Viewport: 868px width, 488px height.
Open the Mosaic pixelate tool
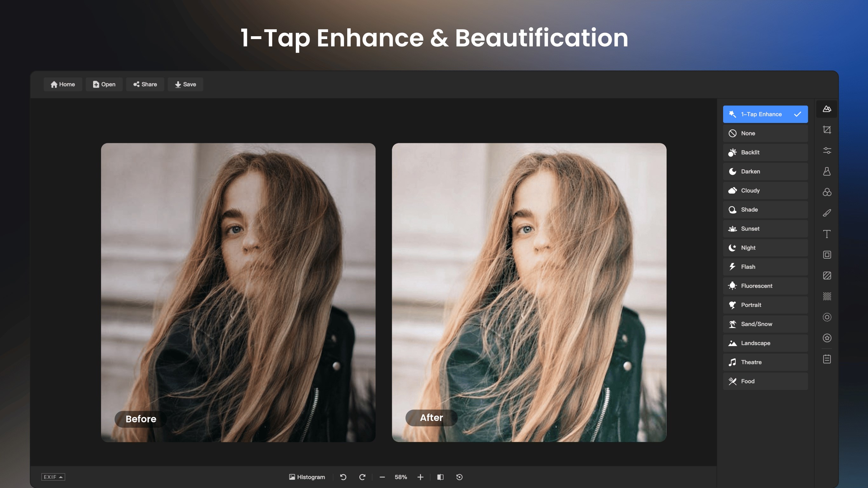(x=827, y=296)
